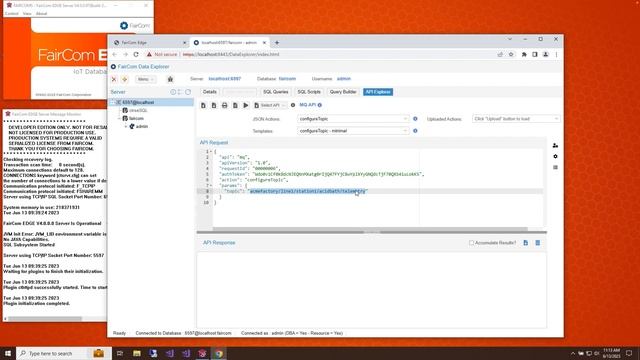The height and width of the screenshot is (360, 640).
Task: Click the print icon in API toolbar
Action: pos(224,105)
